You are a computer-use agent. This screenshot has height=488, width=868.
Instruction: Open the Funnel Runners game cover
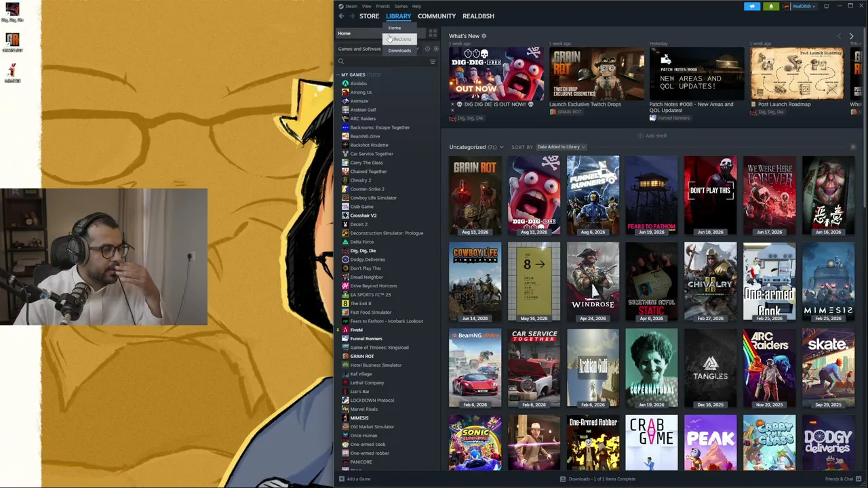[593, 195]
